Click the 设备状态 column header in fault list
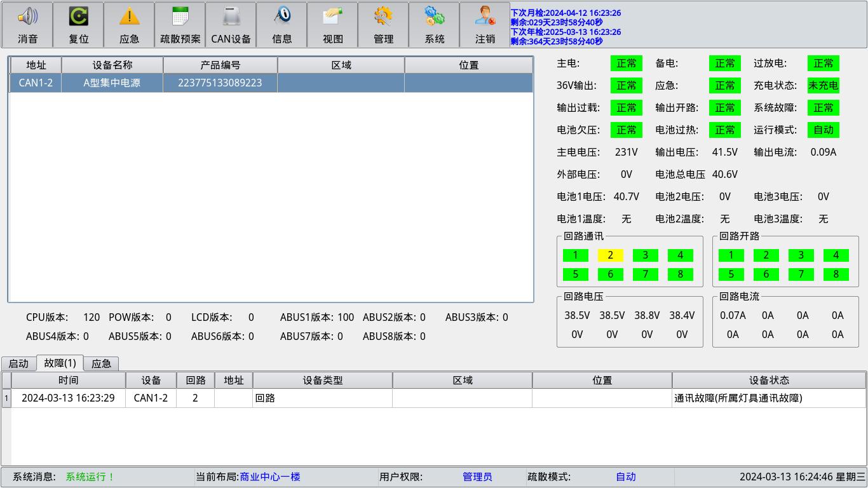 769,380
